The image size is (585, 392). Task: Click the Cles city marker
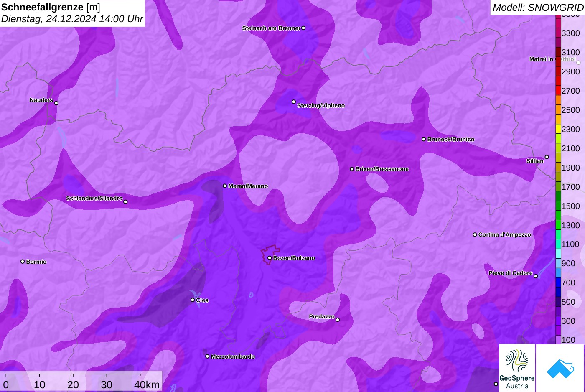(193, 300)
